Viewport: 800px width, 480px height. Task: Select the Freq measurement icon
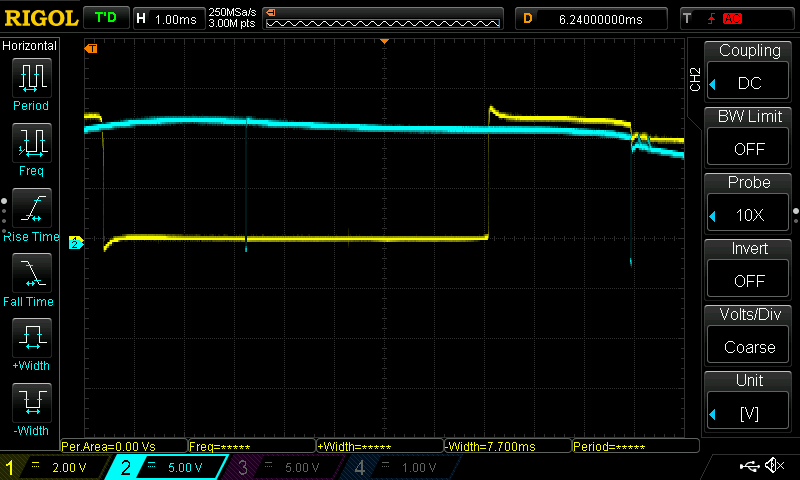pyautogui.click(x=31, y=143)
